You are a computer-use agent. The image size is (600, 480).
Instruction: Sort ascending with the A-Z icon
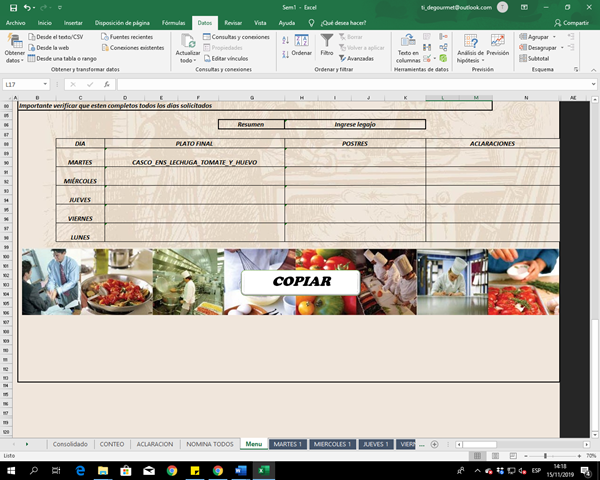pyautogui.click(x=285, y=40)
